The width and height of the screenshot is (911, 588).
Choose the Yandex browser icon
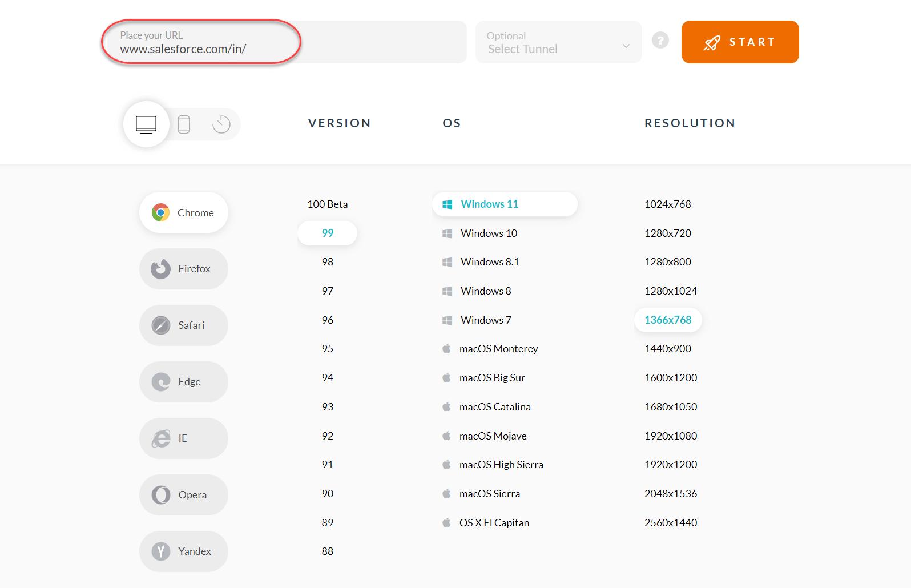tap(161, 551)
